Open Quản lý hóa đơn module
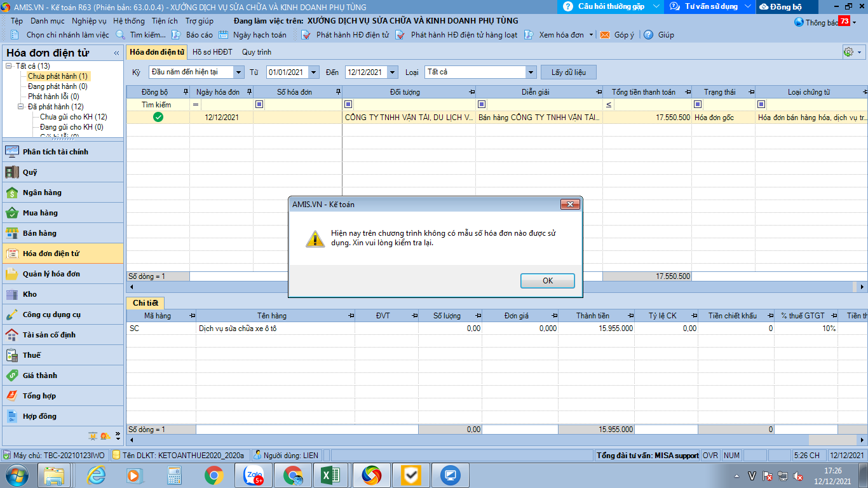 point(63,274)
